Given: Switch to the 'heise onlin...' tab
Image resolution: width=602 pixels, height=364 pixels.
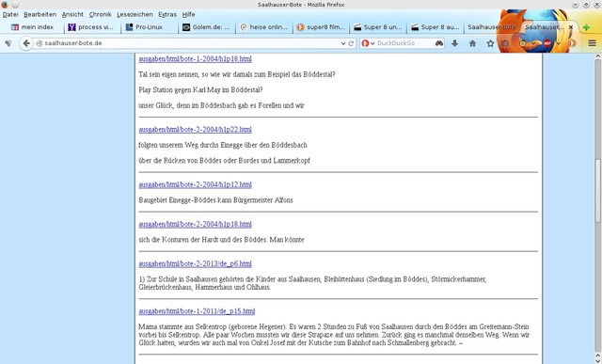Looking at the screenshot, I should point(263,27).
